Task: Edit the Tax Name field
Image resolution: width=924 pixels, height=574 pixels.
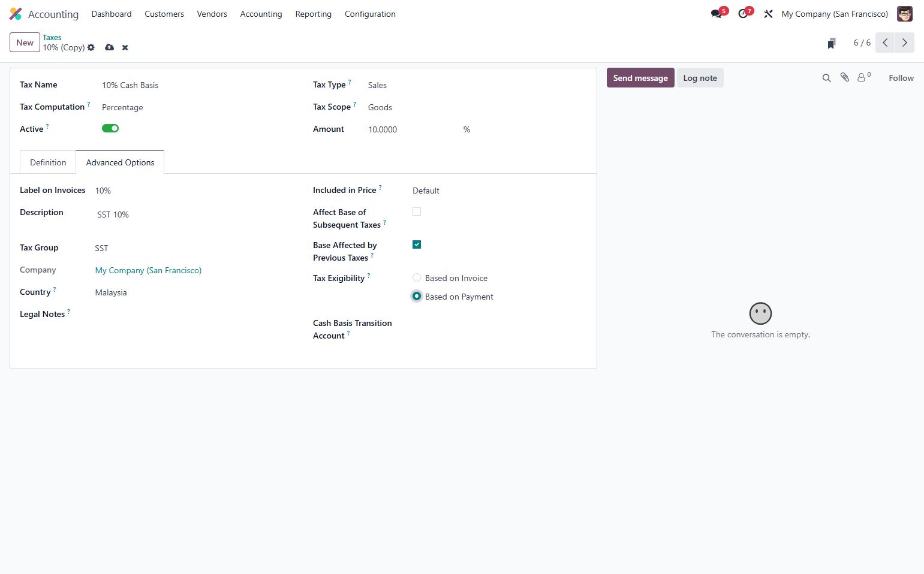Action: click(198, 85)
